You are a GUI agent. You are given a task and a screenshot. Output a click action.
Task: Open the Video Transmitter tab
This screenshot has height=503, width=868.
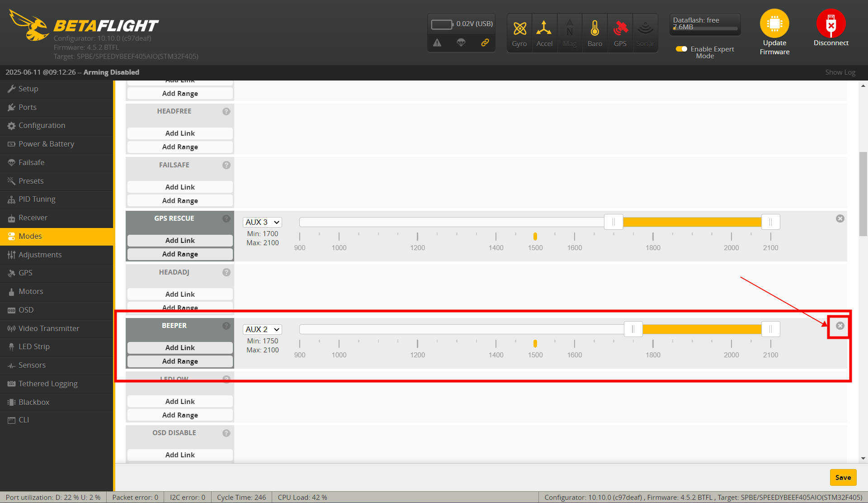coord(57,328)
